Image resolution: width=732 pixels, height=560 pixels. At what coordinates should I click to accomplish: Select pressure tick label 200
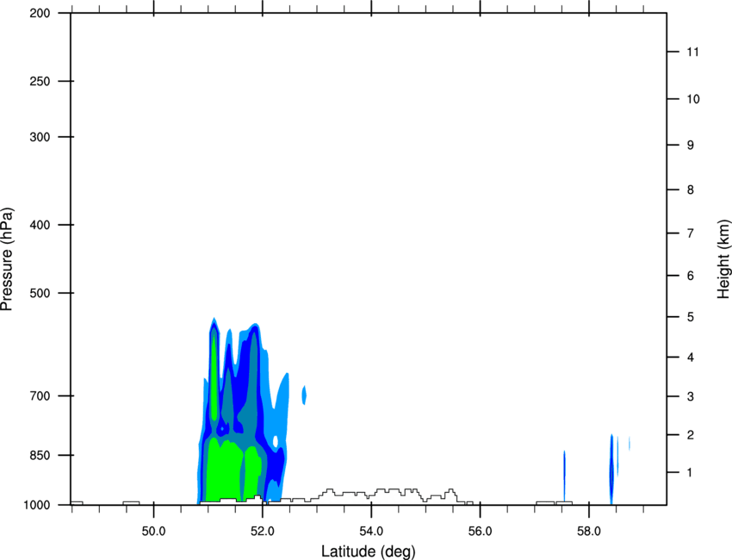[40, 13]
